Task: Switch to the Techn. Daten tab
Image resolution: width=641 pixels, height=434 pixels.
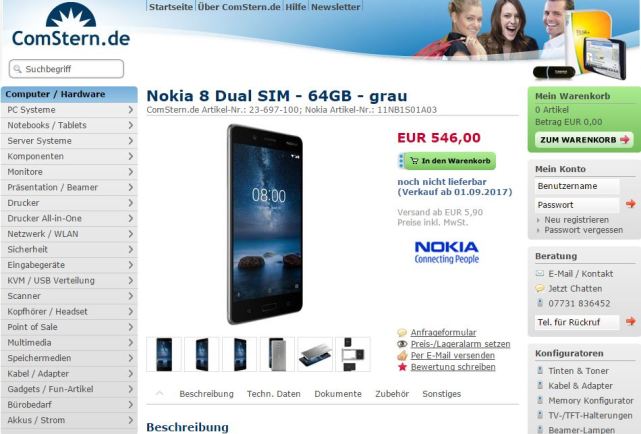Action: (x=273, y=394)
